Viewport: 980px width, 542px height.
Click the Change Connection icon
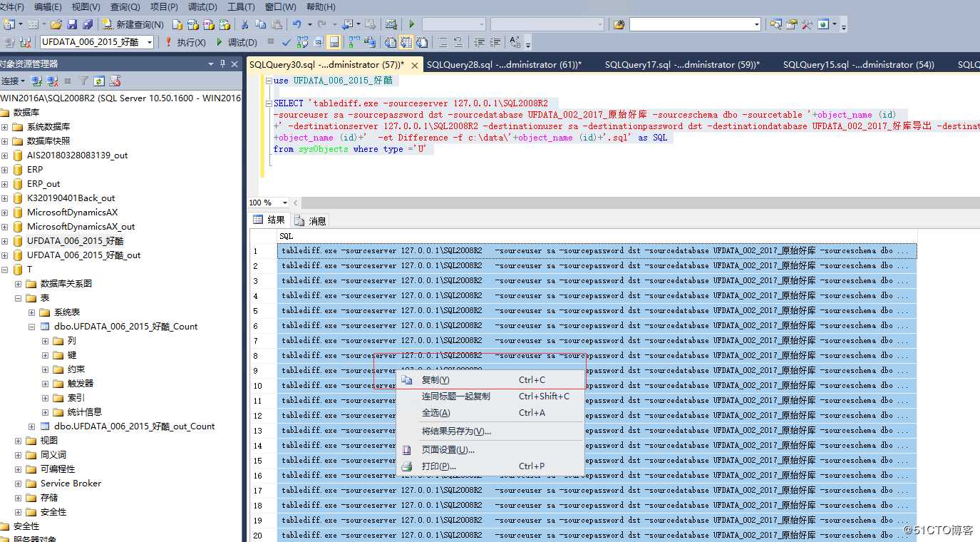[25, 42]
